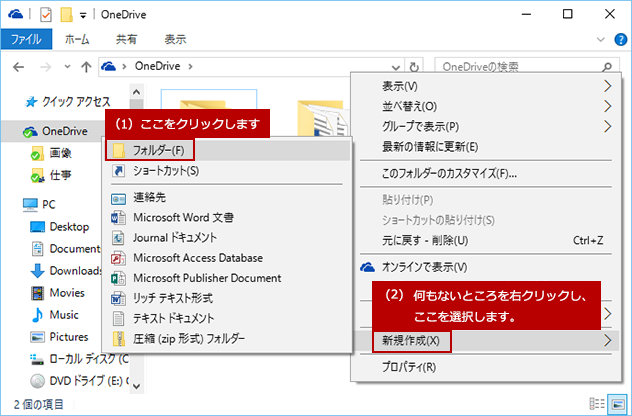Click the navigation pane scroll down arrow

pyautogui.click(x=137, y=387)
